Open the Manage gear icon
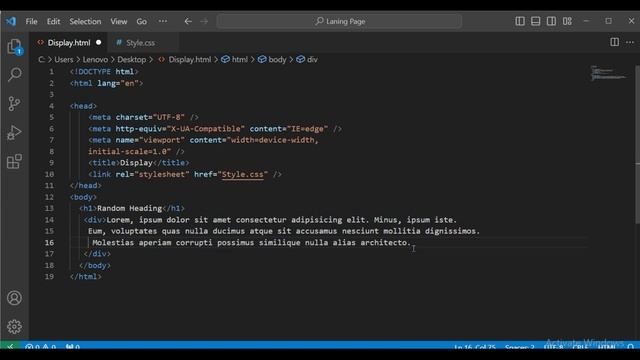The image size is (640, 360). click(15, 327)
